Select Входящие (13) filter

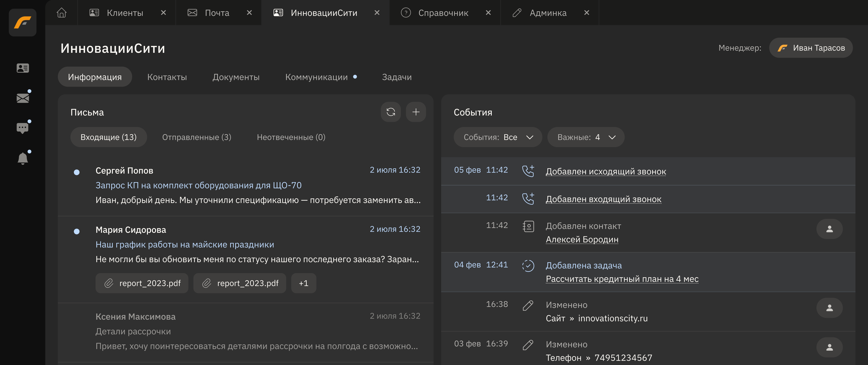108,137
